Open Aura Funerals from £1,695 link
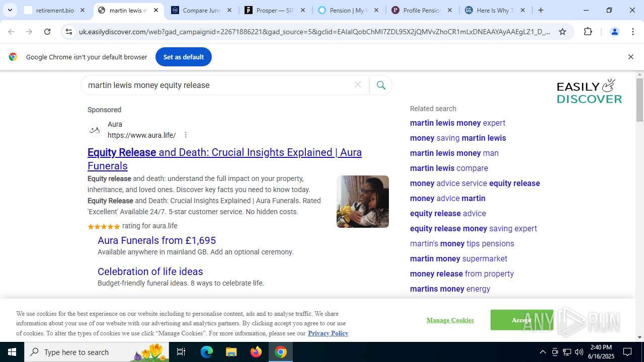Viewport: 644px width, 362px height. [156, 240]
